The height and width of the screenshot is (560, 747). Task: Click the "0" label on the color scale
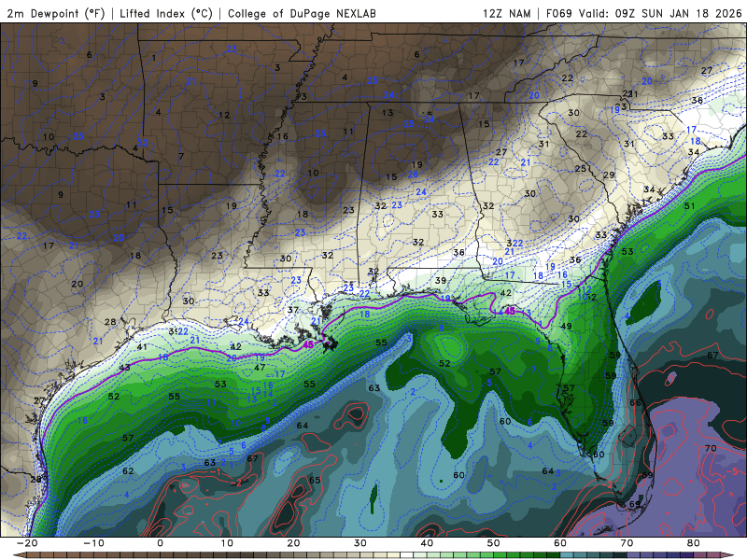click(x=160, y=543)
